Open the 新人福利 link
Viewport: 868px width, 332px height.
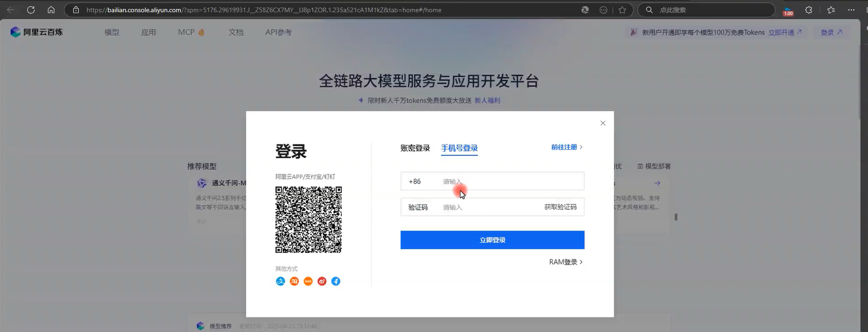pyautogui.click(x=487, y=100)
